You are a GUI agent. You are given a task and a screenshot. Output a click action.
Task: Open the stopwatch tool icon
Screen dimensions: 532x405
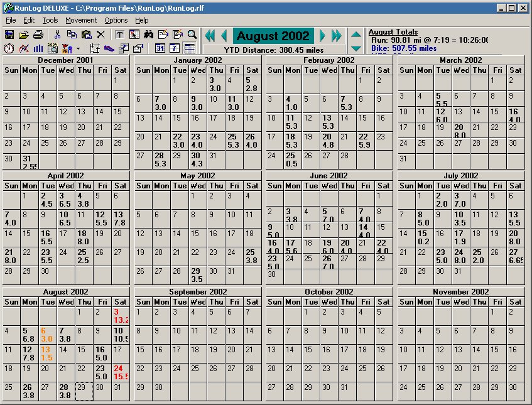tap(9, 48)
